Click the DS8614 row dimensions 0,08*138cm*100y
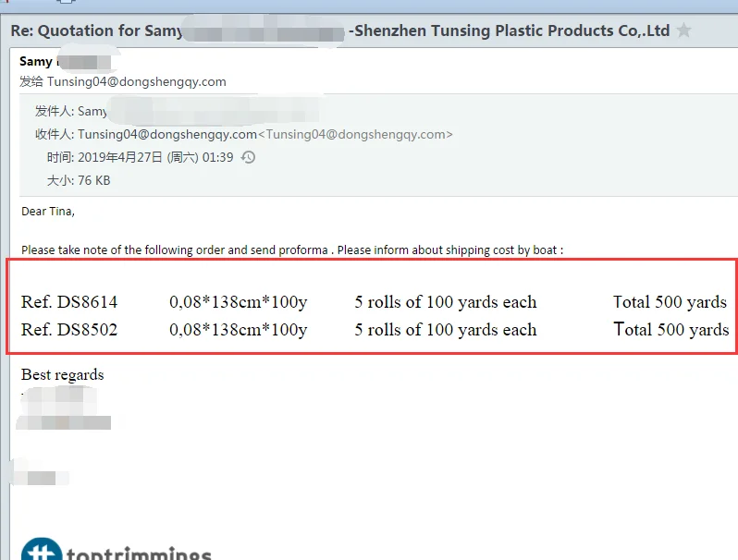 [238, 302]
